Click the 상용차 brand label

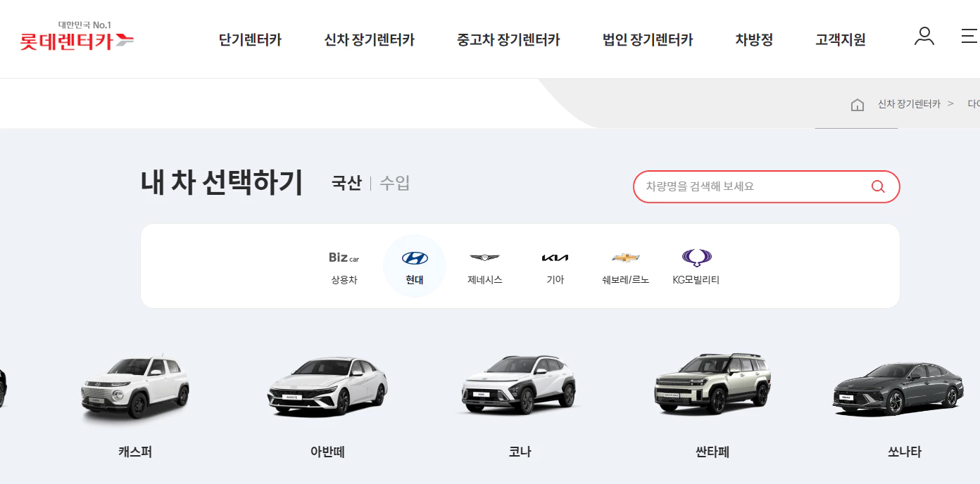(x=344, y=279)
